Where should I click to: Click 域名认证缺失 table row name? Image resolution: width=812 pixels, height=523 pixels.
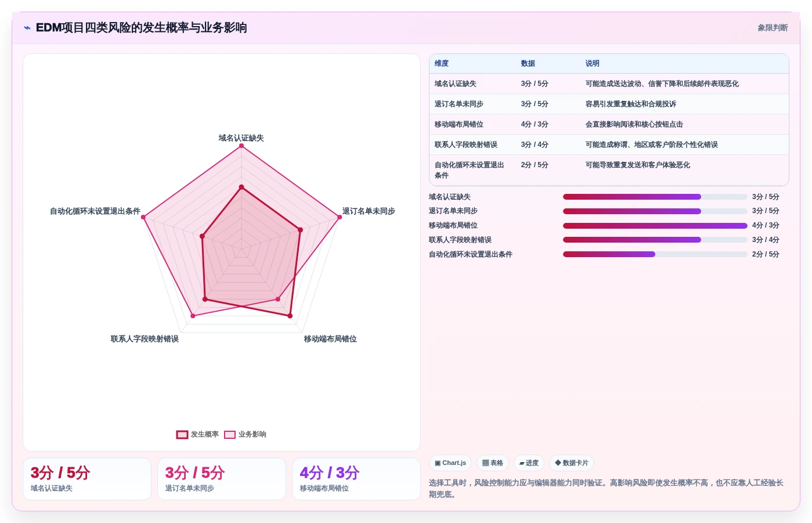click(x=456, y=84)
